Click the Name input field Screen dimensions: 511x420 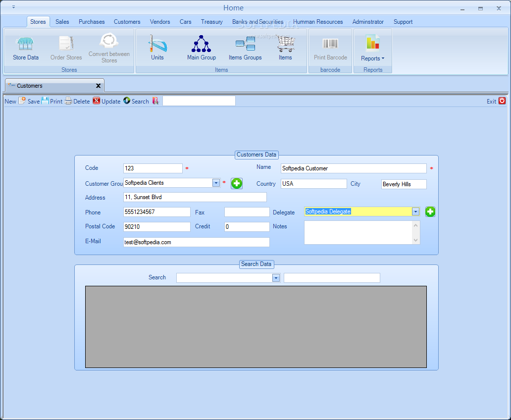[x=354, y=168]
